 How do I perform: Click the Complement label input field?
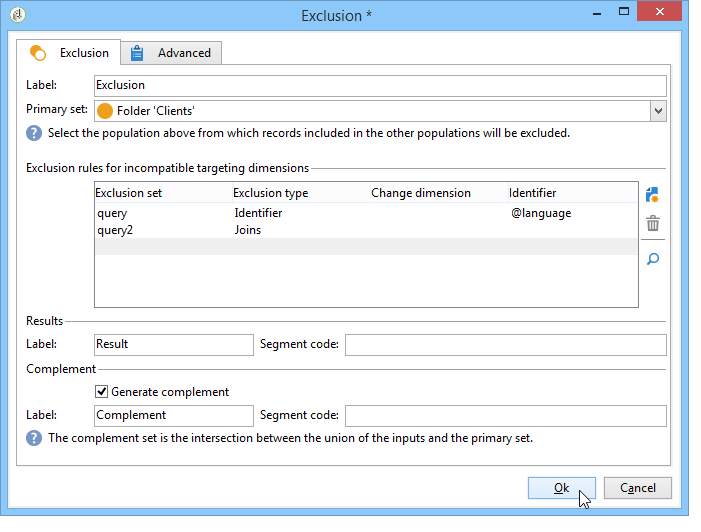174,416
